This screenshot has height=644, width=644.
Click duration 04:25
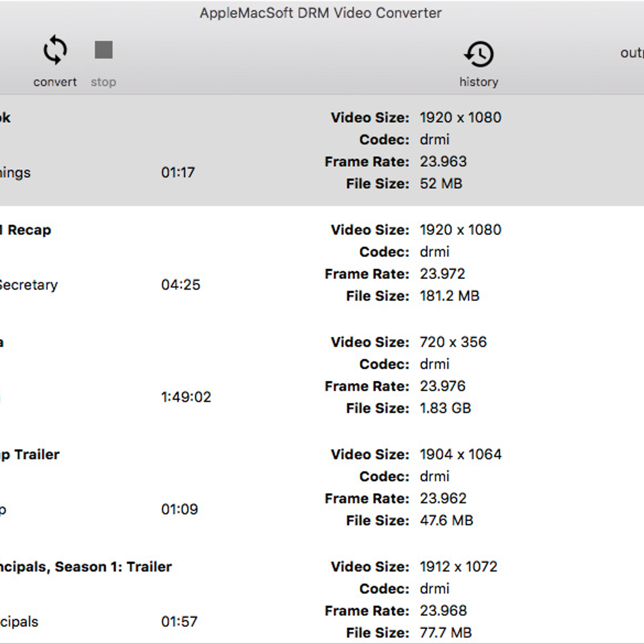click(x=180, y=285)
